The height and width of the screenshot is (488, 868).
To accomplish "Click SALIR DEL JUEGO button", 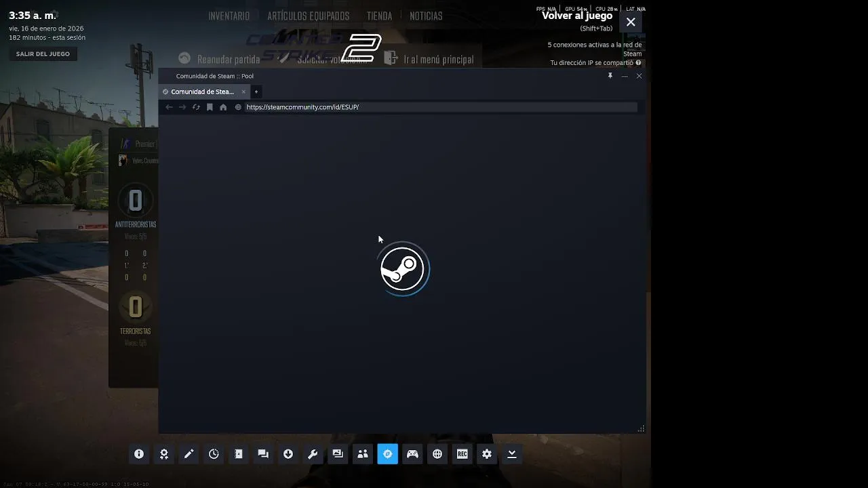I will [x=43, y=54].
